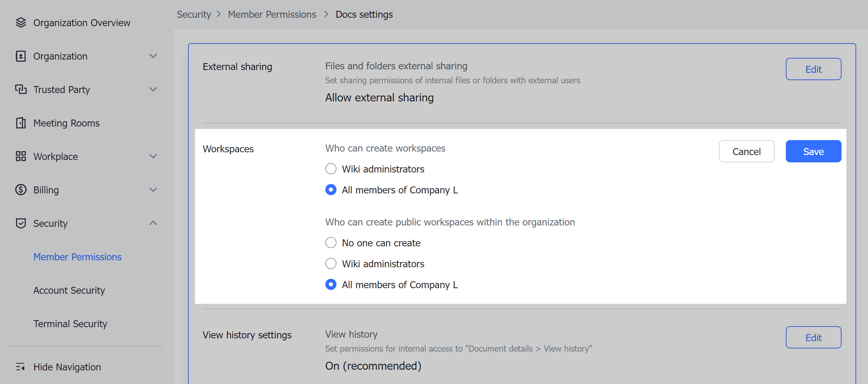
Task: Click the Organization Overview layers icon
Action: pyautogui.click(x=21, y=23)
